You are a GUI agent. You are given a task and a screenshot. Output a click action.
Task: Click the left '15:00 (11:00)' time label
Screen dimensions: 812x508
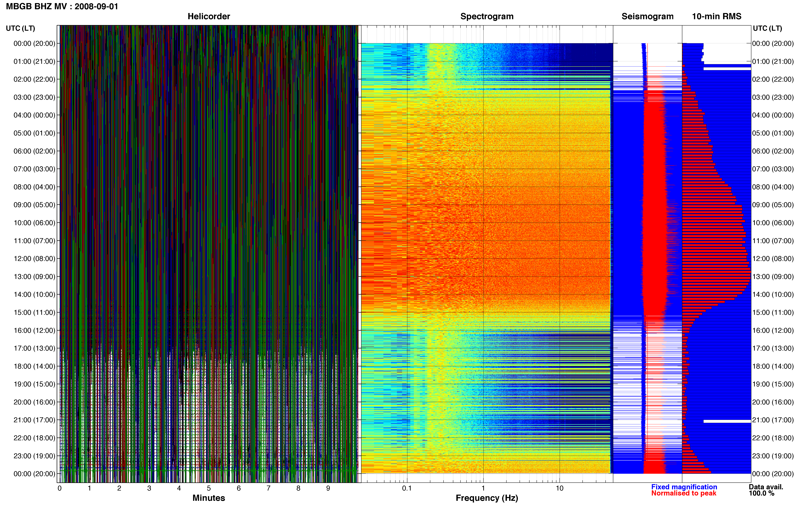[x=34, y=312]
